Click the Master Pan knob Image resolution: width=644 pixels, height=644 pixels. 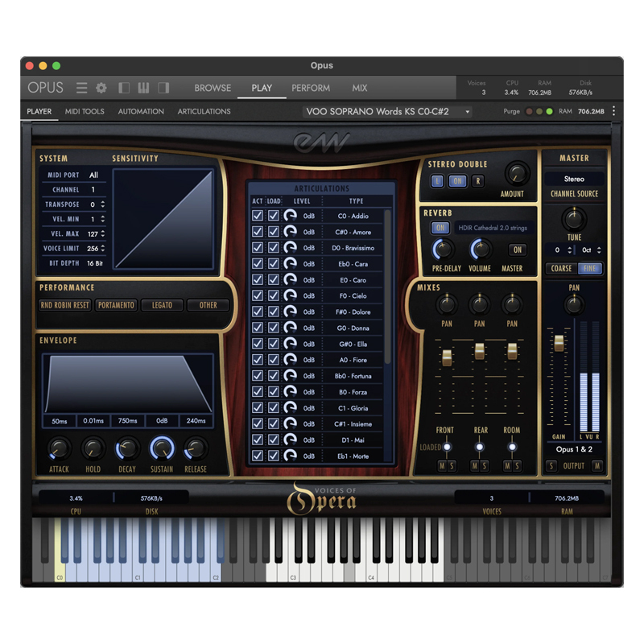(574, 305)
